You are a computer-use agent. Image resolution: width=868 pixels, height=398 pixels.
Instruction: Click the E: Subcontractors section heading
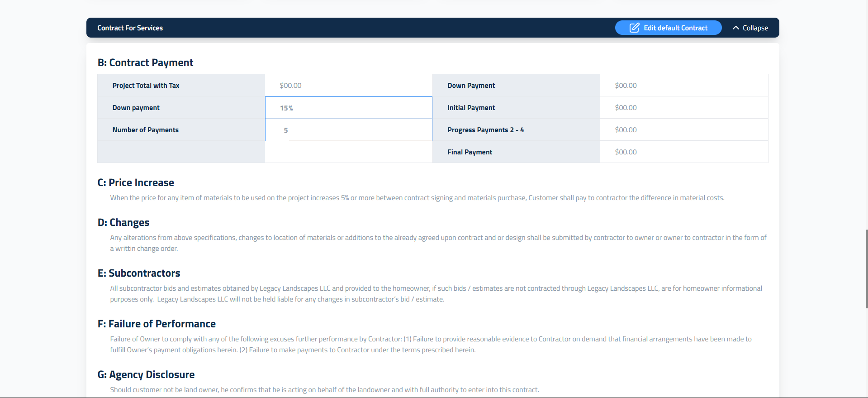pyautogui.click(x=139, y=273)
